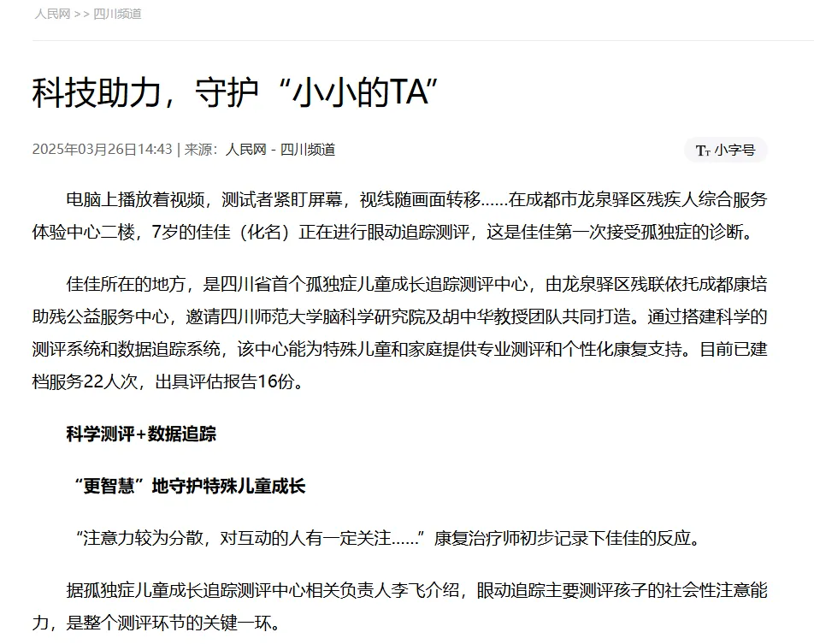This screenshot has width=814, height=644.
Task: Open the 人民网 homepage from the breadcrumb
Action: click(x=51, y=14)
